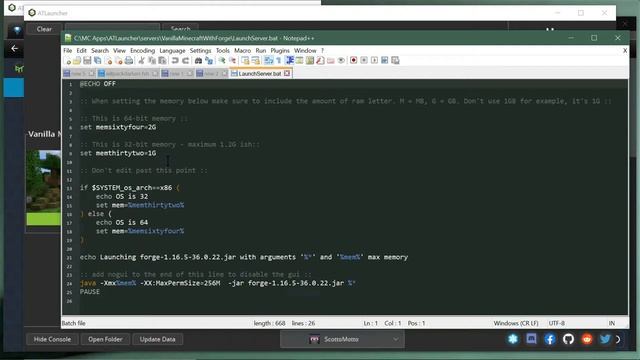Viewport: 640px width, 360px height.
Task: Start macro recording with red record icon
Action: point(353,60)
